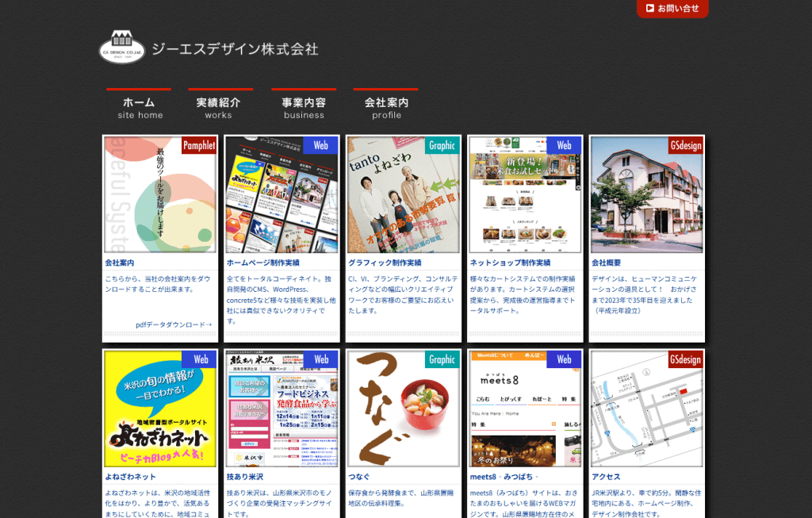Click text JR米沢駅より、車で約5分。閑静な住
This screenshot has width=812, height=518.
[x=646, y=493]
